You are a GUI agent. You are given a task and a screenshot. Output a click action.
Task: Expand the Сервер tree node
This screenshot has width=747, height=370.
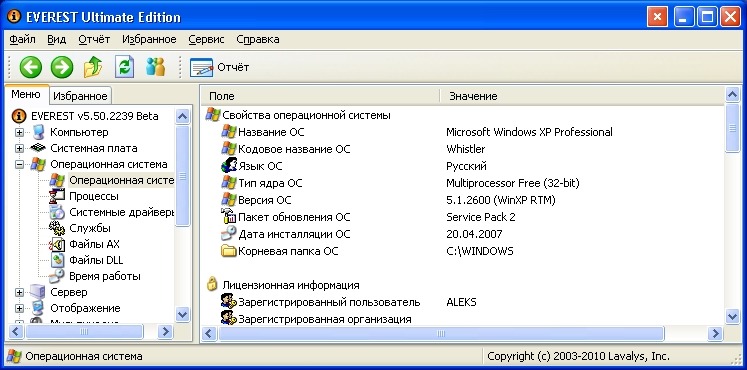pos(19,292)
